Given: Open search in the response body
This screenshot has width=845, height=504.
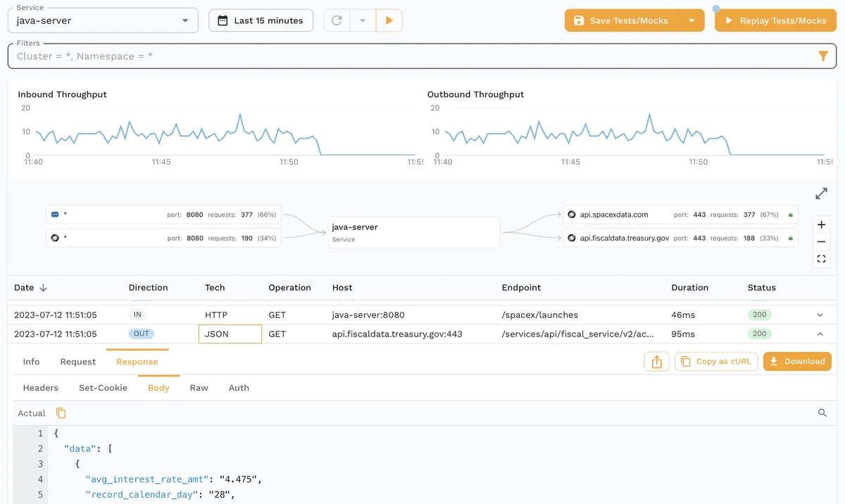Looking at the screenshot, I should [822, 413].
